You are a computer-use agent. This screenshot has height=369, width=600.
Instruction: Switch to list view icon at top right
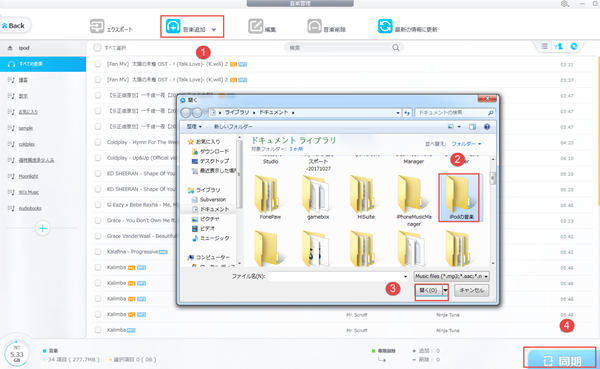[544, 46]
